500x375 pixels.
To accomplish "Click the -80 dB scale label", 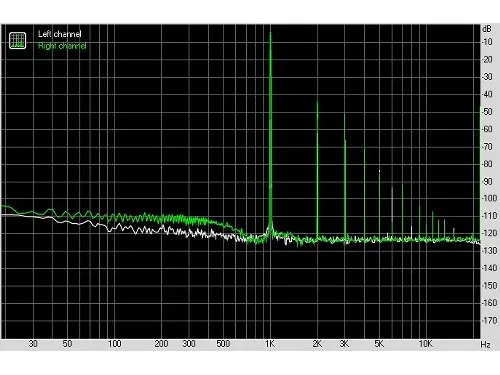I will pos(487,164).
